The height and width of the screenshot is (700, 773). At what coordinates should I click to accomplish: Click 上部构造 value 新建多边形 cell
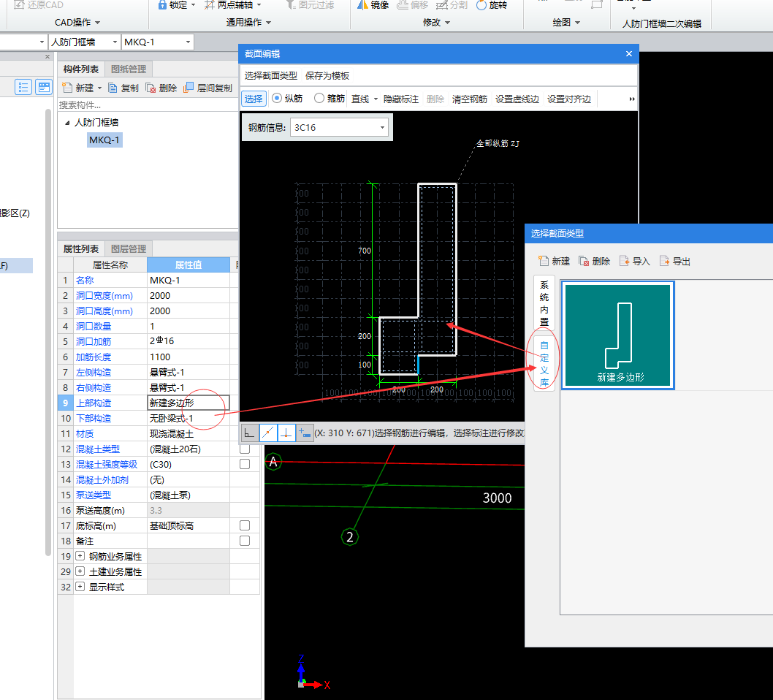tap(189, 403)
